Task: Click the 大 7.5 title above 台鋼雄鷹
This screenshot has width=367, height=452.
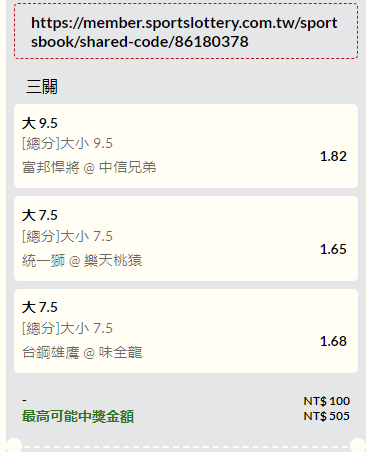Action: click(40, 307)
